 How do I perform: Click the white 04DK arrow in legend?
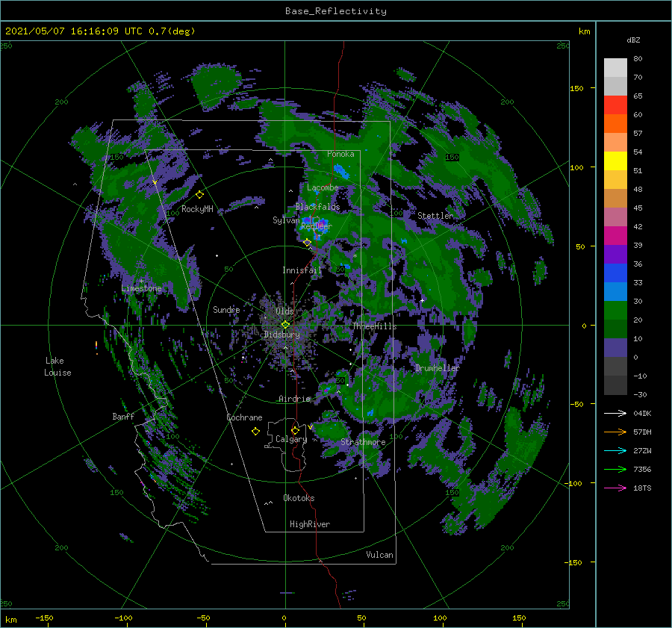615,413
